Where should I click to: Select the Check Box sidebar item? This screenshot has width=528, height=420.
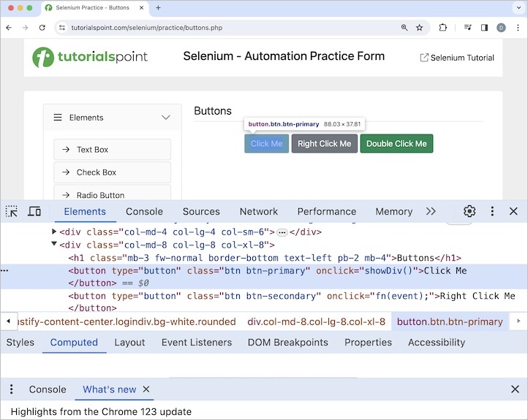coord(112,172)
